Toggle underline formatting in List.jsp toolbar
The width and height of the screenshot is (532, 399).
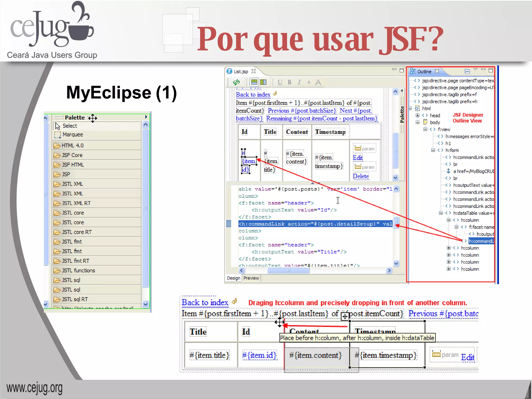tap(280, 82)
